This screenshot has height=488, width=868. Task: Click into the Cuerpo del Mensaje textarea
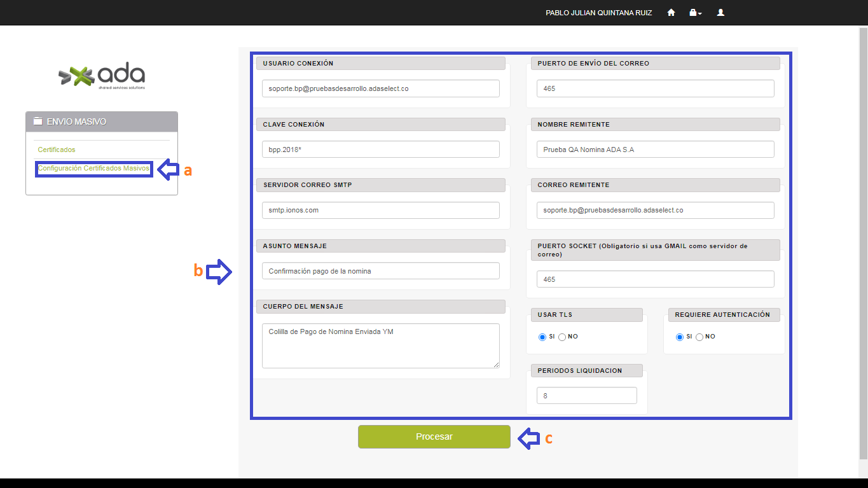point(380,345)
